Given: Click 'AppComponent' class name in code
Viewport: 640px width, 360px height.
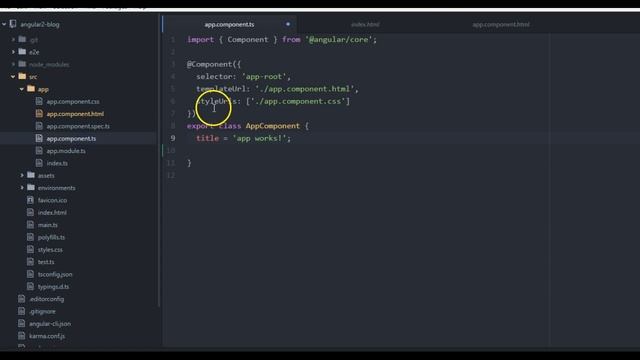Looking at the screenshot, I should pos(273,126).
